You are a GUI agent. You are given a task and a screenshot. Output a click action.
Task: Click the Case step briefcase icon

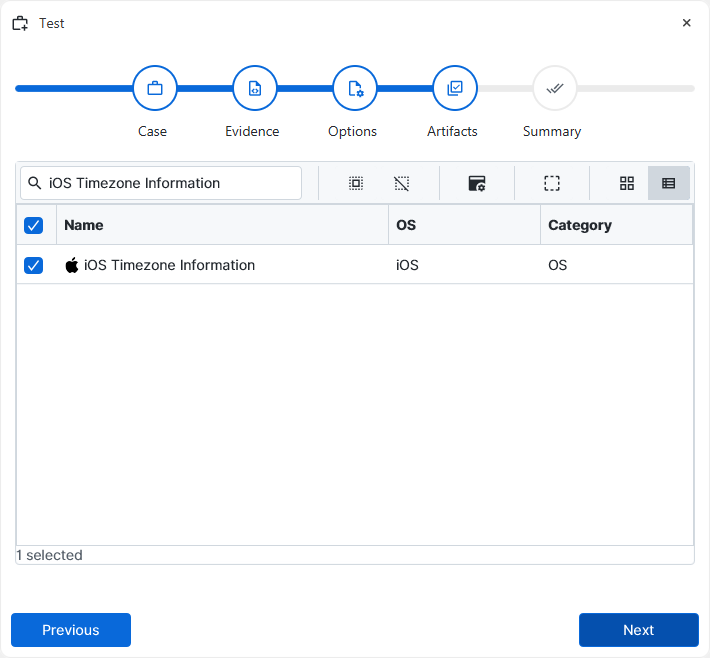click(155, 88)
